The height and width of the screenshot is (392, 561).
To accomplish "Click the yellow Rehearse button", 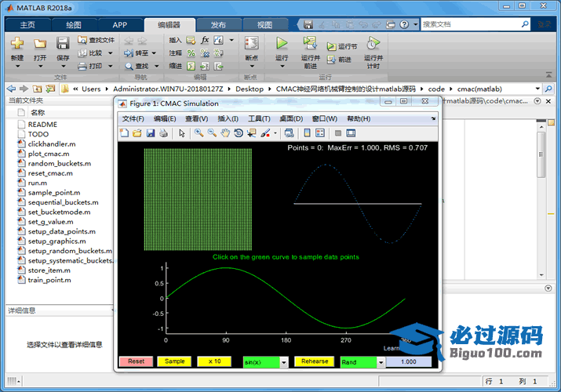I will [315, 361].
